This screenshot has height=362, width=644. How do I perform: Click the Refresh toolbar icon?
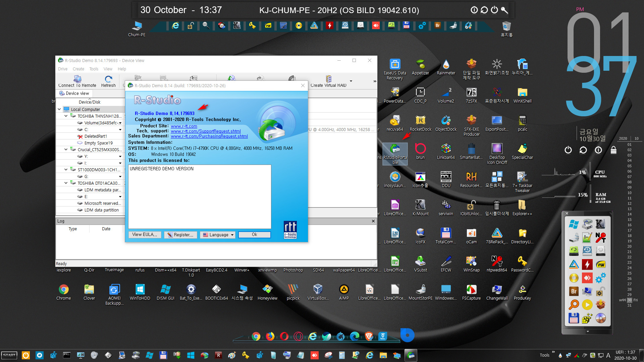click(108, 81)
